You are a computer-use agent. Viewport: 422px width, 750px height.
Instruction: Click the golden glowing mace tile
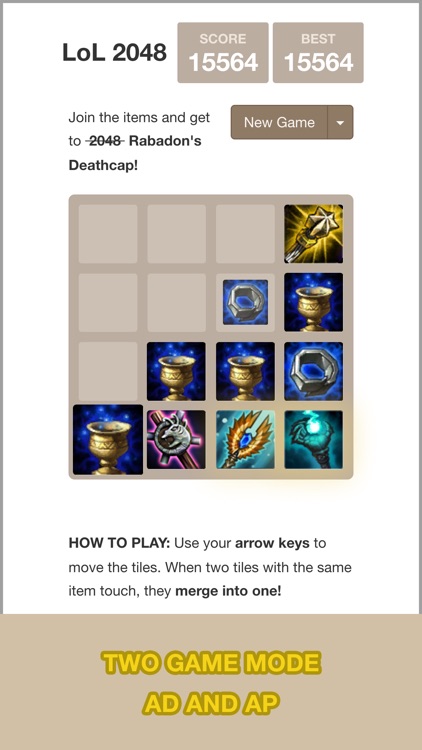coord(313,234)
